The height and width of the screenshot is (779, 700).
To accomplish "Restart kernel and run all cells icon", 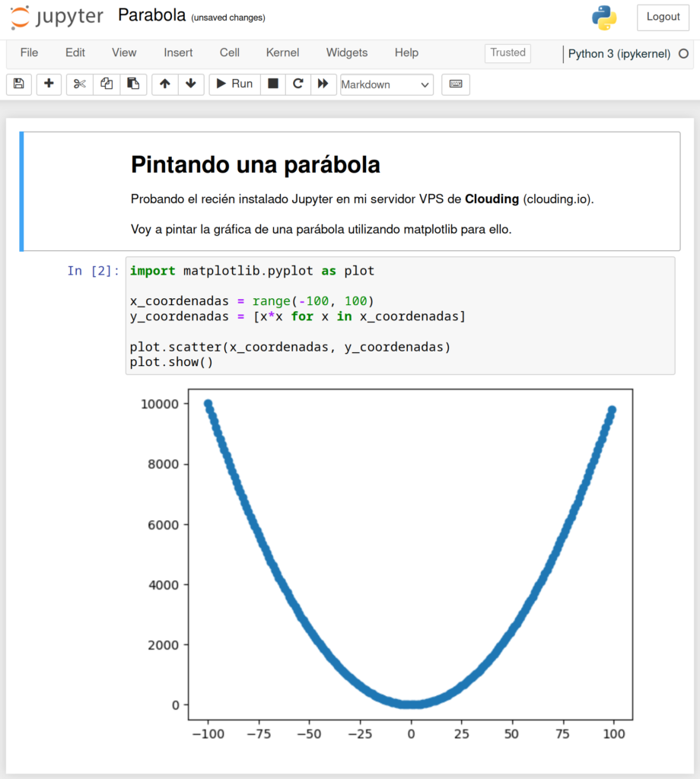I will tap(323, 84).
